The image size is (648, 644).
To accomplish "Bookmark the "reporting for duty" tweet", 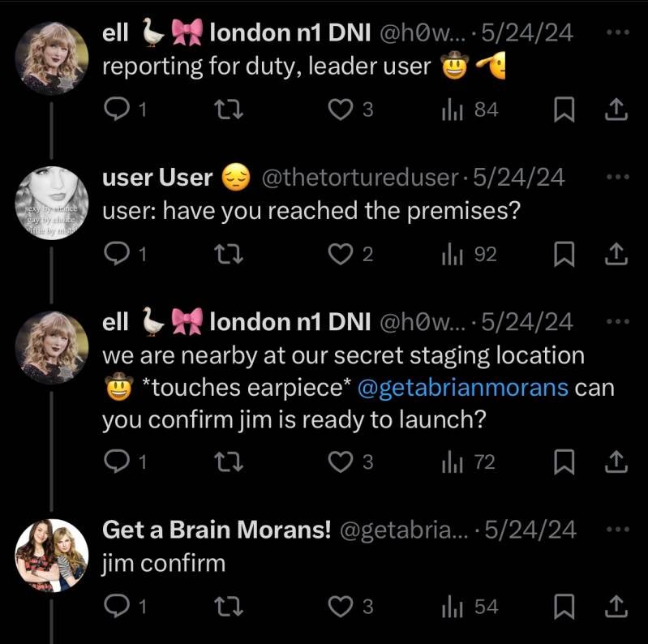I will pos(562,110).
